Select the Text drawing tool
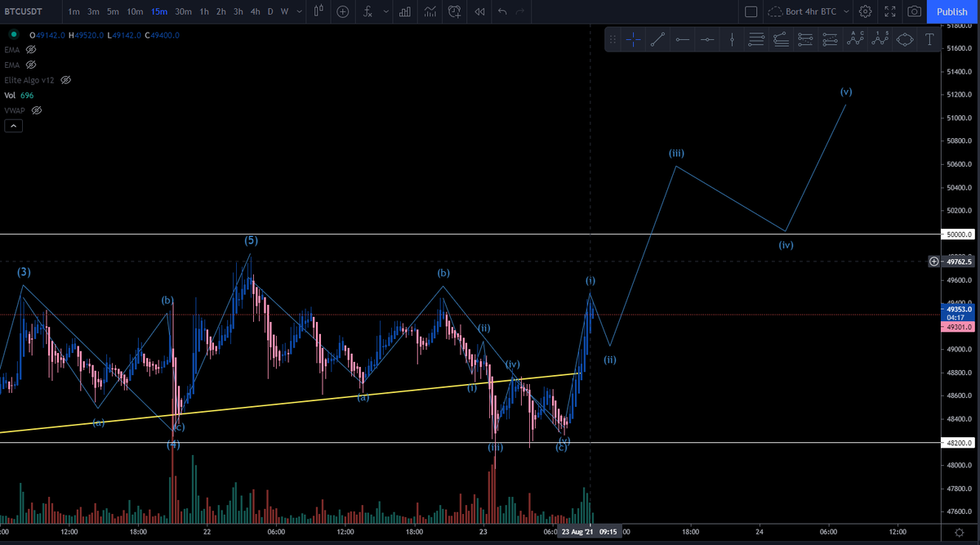Image resolution: width=980 pixels, height=545 pixels. 929,38
